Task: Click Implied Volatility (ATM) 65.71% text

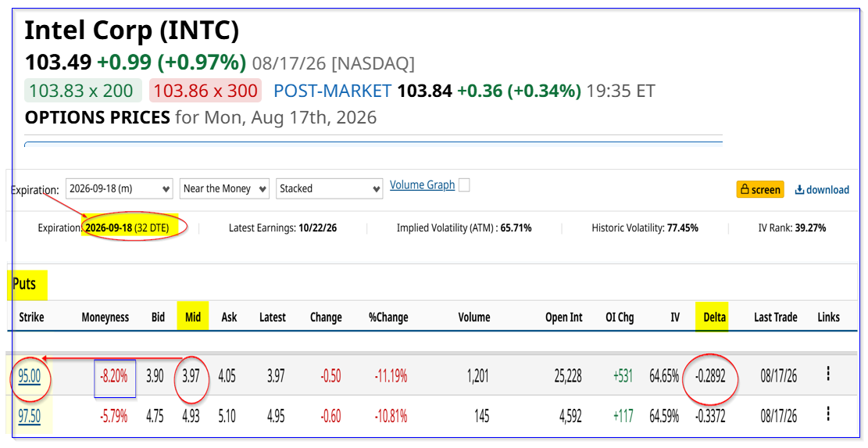Action: coord(464,228)
